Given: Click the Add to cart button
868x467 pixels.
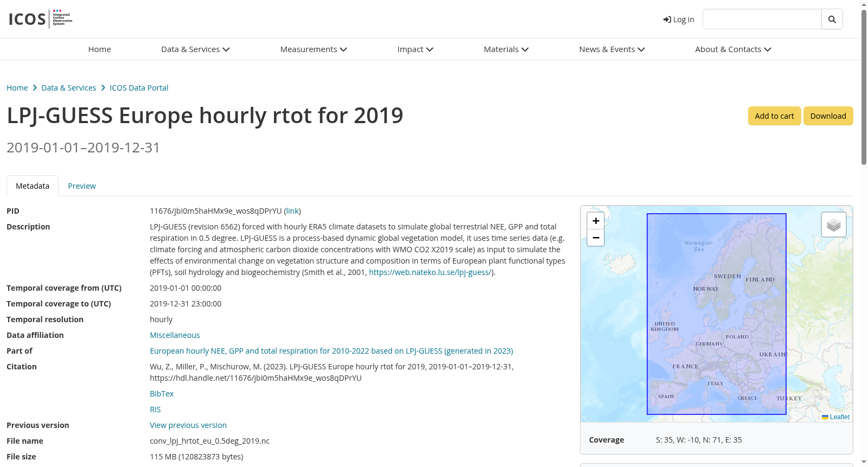Looking at the screenshot, I should [x=774, y=116].
